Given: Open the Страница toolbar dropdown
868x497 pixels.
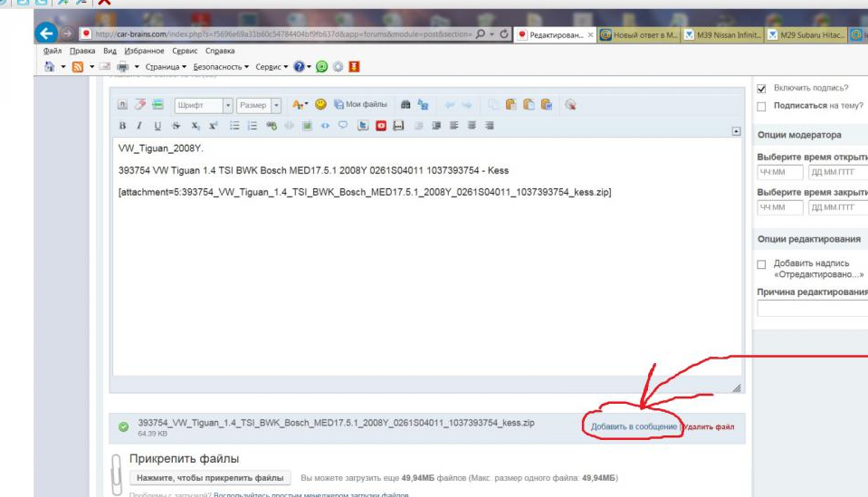Looking at the screenshot, I should 166,66.
